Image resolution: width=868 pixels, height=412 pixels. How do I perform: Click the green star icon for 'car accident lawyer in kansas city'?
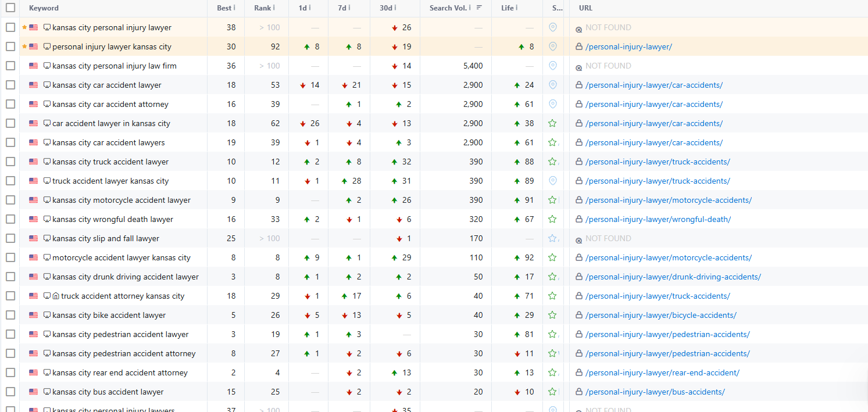click(552, 123)
